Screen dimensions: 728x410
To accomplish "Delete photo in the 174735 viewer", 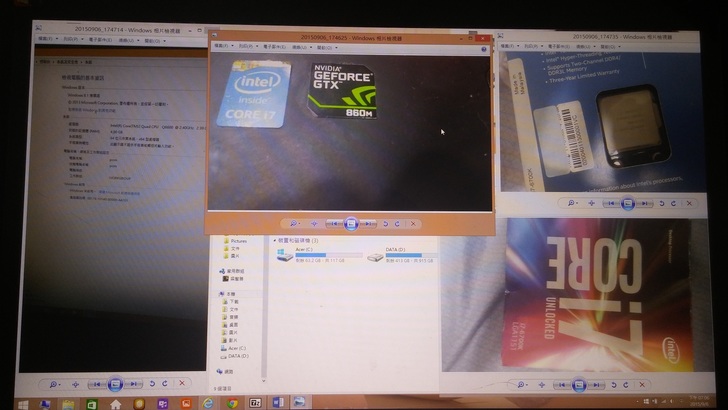I will [689, 203].
